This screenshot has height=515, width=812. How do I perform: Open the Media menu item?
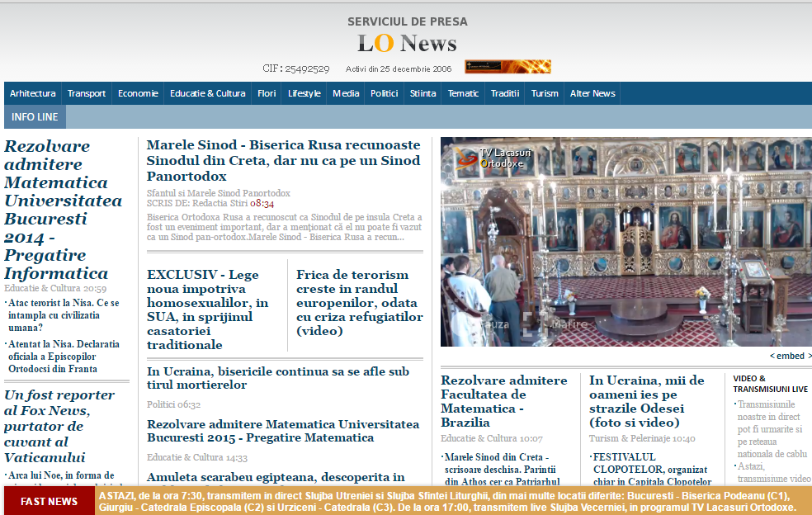(x=346, y=93)
